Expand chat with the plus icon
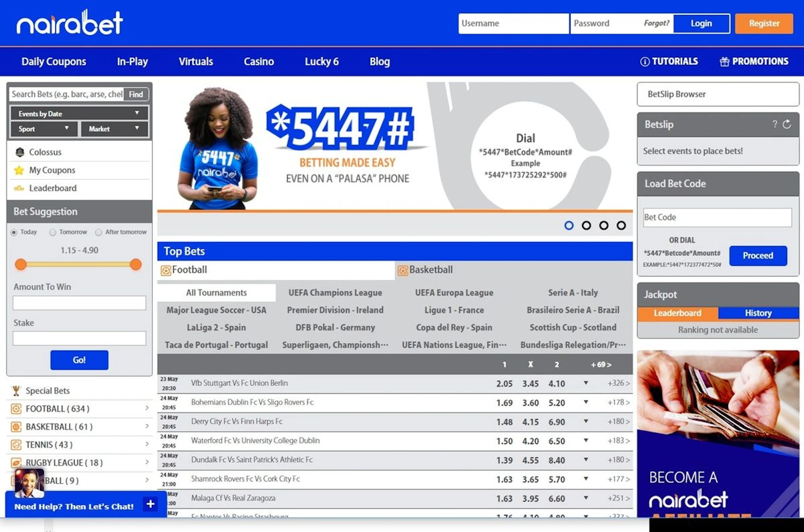The height and width of the screenshot is (532, 804). tap(150, 504)
